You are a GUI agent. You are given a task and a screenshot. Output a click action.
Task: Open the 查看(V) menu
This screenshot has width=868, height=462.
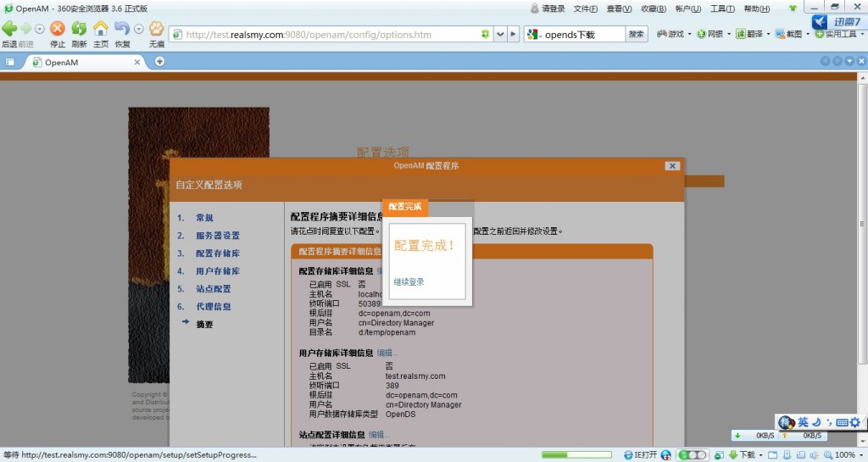(619, 8)
